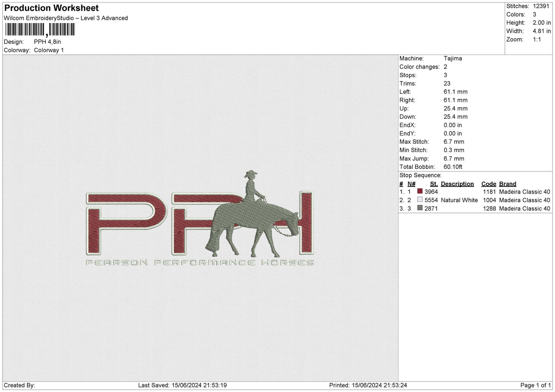Click the Colors value 3
555x392 pixels.
tap(535, 14)
